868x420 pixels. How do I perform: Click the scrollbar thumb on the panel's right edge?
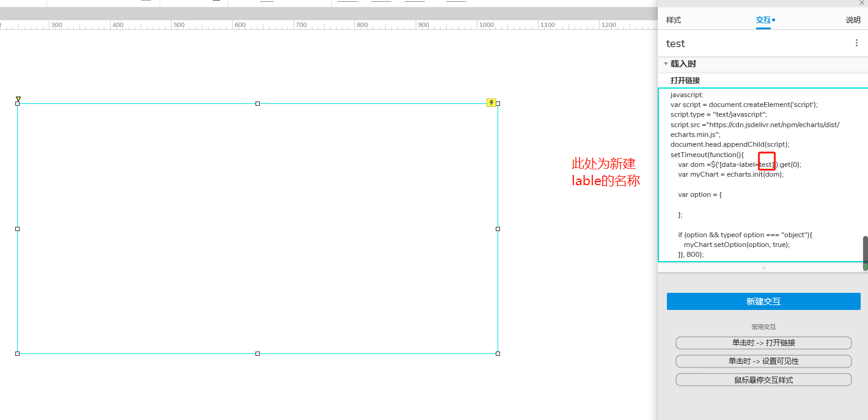click(x=866, y=251)
